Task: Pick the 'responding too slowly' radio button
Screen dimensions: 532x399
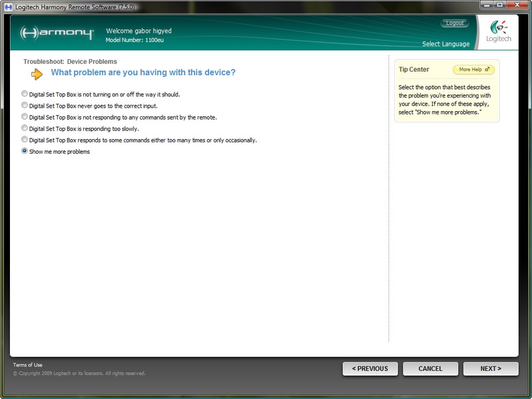Action: 25,128
